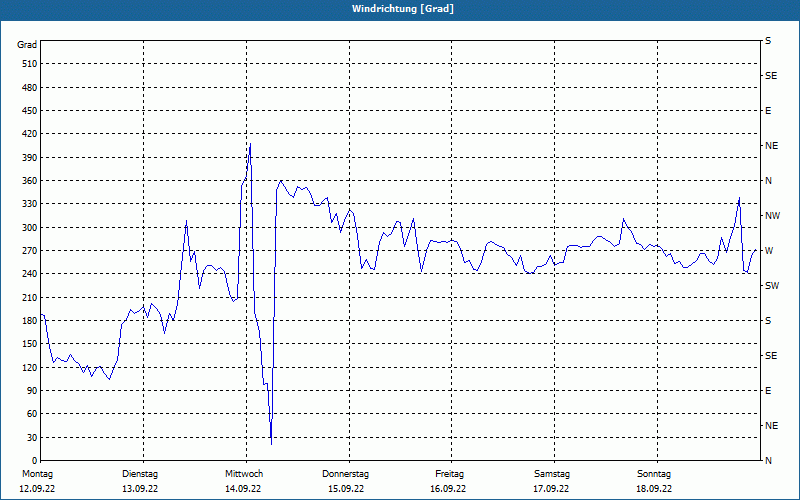This screenshot has height=500, width=800.
Task: Click the Montag day label
Action: [x=37, y=474]
